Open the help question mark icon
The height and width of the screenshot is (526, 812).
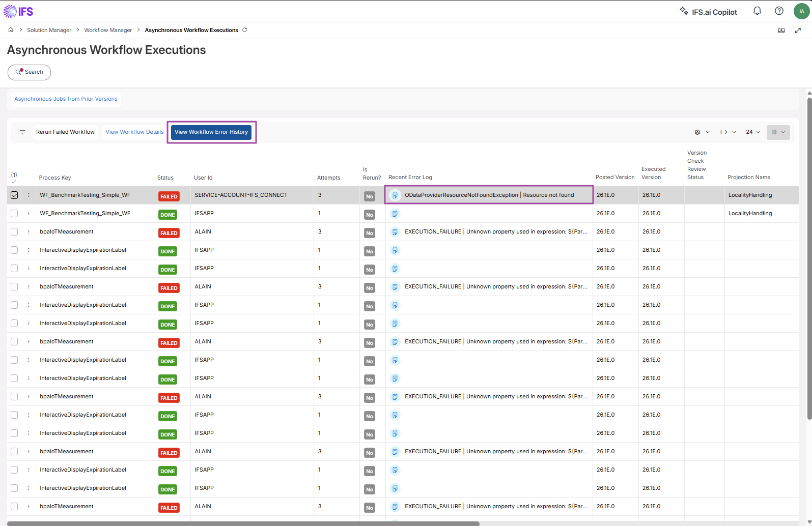779,11
